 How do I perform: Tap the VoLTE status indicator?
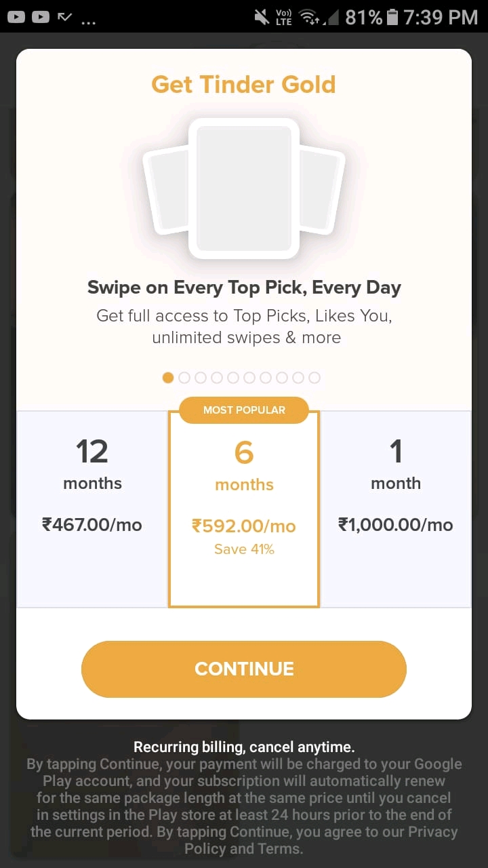[284, 17]
